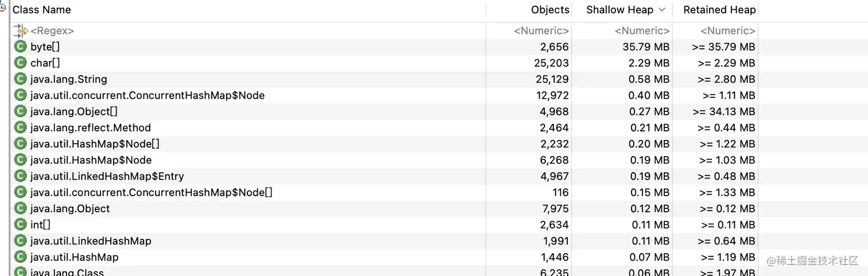The image size is (868, 276).
Task: Click the byte[] class icon
Action: pos(21,46)
